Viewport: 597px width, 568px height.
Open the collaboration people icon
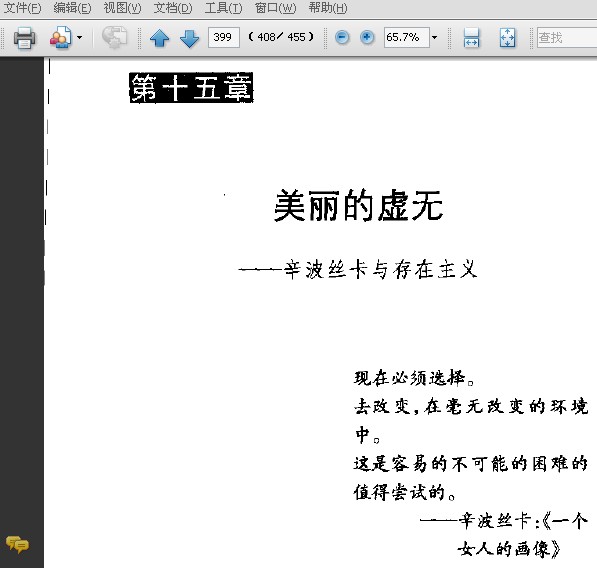(61, 37)
